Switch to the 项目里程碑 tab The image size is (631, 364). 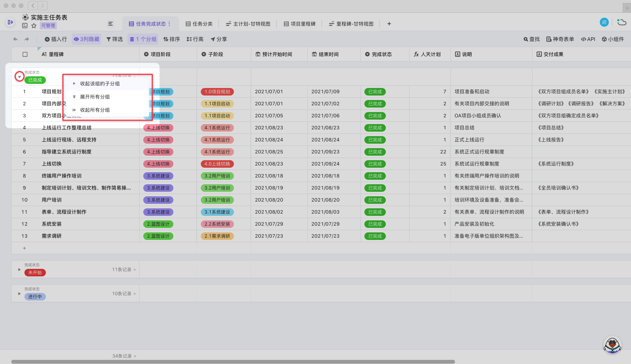click(299, 24)
